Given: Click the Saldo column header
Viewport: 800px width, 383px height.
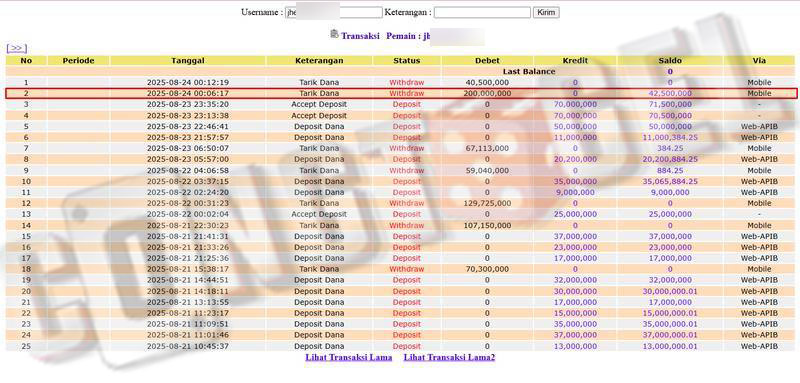Looking at the screenshot, I should coord(670,61).
